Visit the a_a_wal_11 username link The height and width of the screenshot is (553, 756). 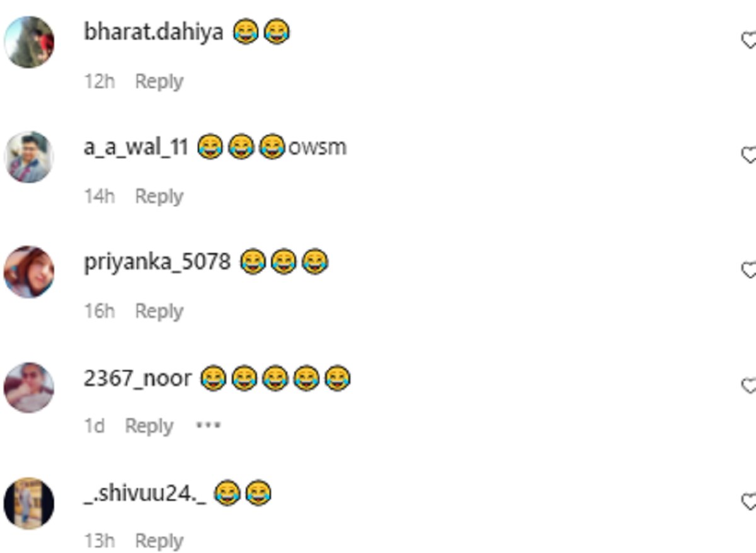click(136, 148)
